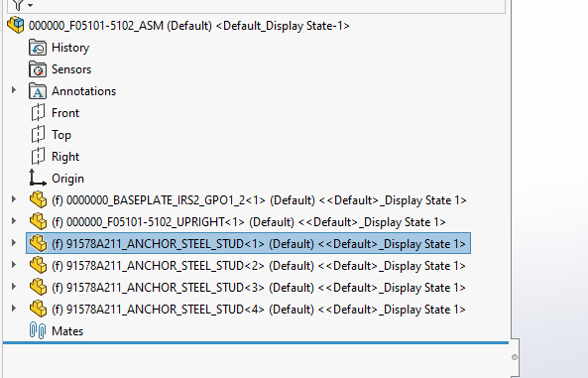Click the blue rollback bar below Mates
The image size is (588, 378).
point(256,342)
